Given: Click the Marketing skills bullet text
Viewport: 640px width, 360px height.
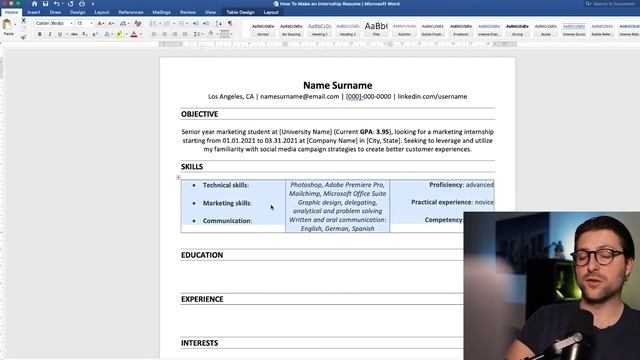Looking at the screenshot, I should [x=227, y=203].
